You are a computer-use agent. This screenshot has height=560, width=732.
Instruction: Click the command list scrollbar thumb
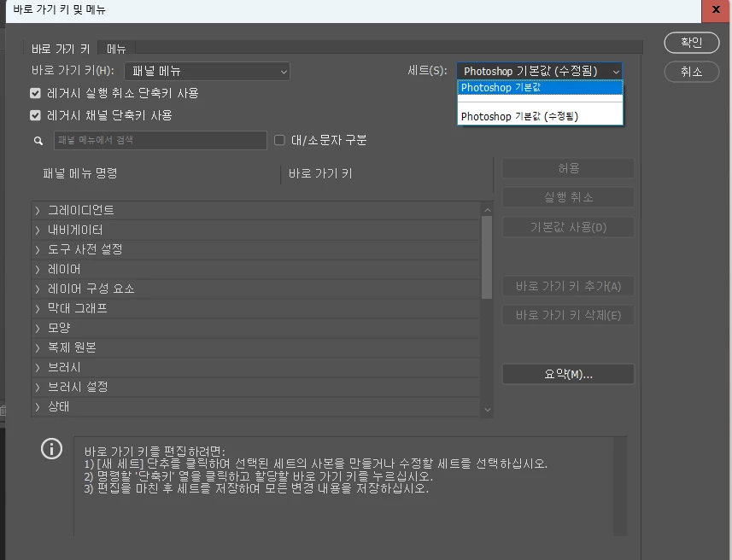point(487,258)
